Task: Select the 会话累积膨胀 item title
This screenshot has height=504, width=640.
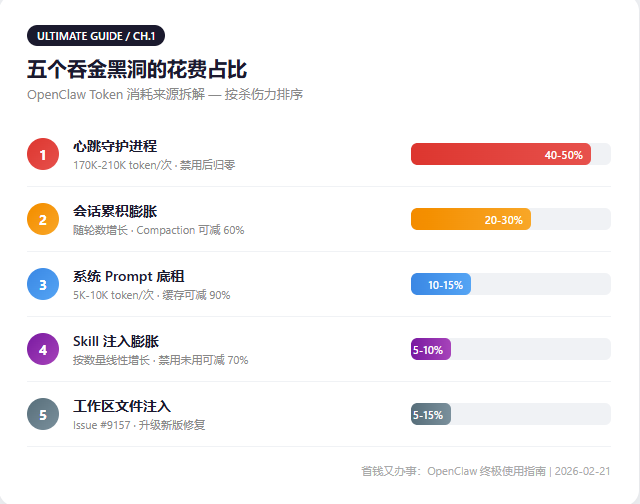Action: pyautogui.click(x=115, y=211)
